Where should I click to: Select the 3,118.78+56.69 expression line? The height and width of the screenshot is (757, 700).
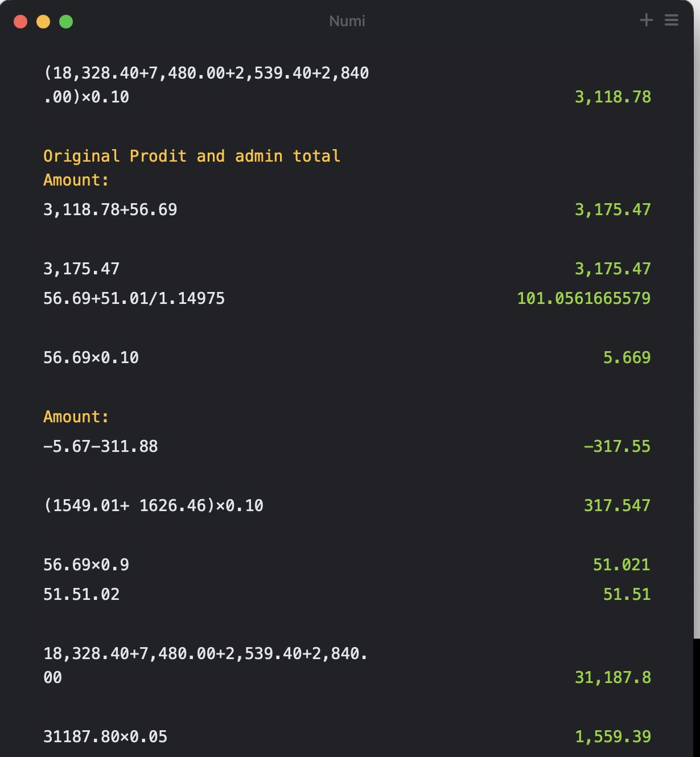[110, 209]
